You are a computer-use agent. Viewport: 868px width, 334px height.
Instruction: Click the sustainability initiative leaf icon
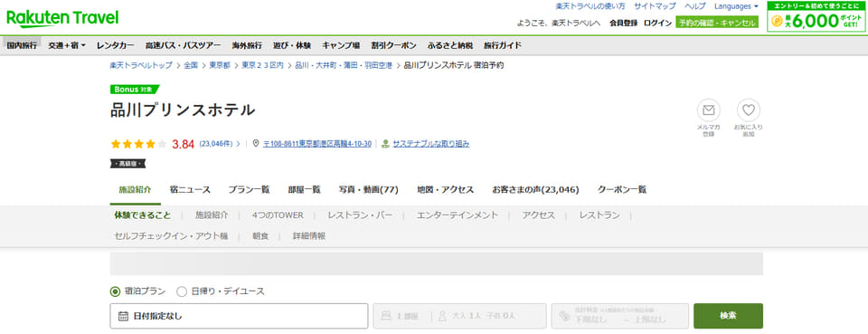[x=386, y=143]
